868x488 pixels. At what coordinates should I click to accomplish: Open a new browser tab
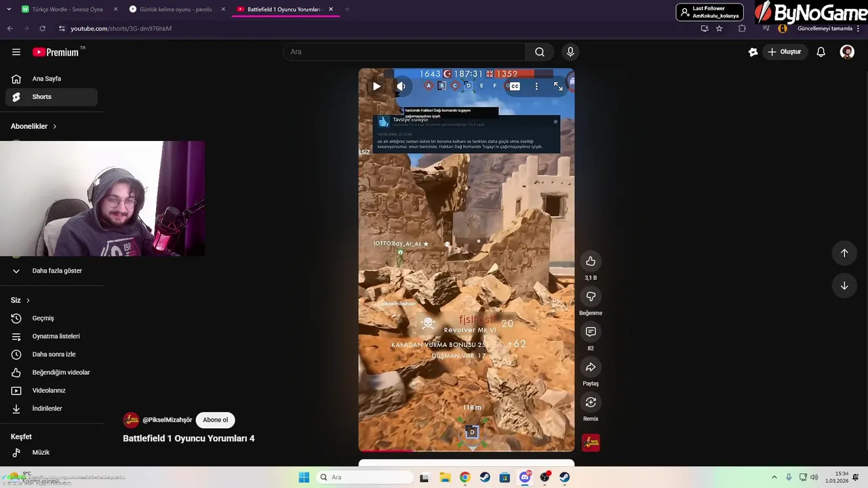pyautogui.click(x=347, y=9)
